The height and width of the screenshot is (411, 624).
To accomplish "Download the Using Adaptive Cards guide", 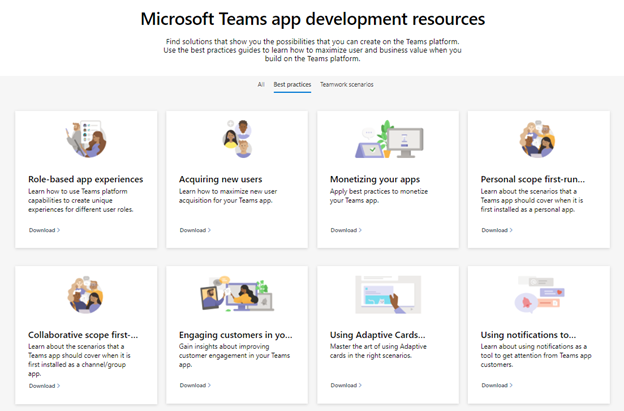I will 346,385.
